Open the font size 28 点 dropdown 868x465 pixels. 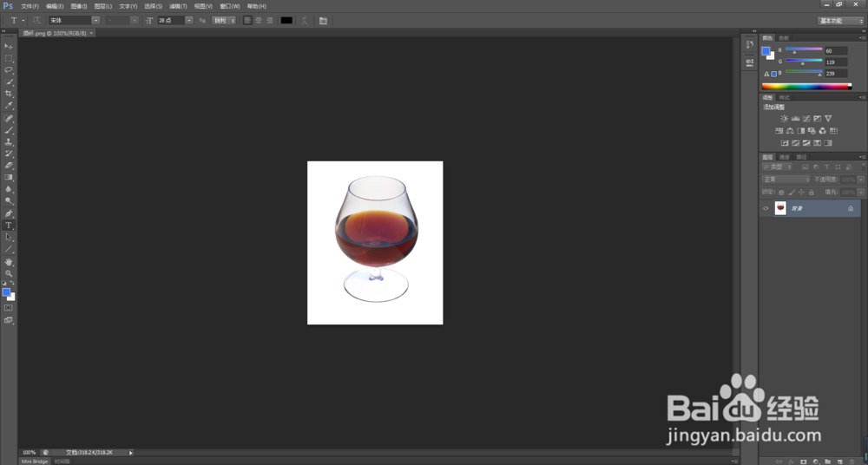pyautogui.click(x=188, y=21)
